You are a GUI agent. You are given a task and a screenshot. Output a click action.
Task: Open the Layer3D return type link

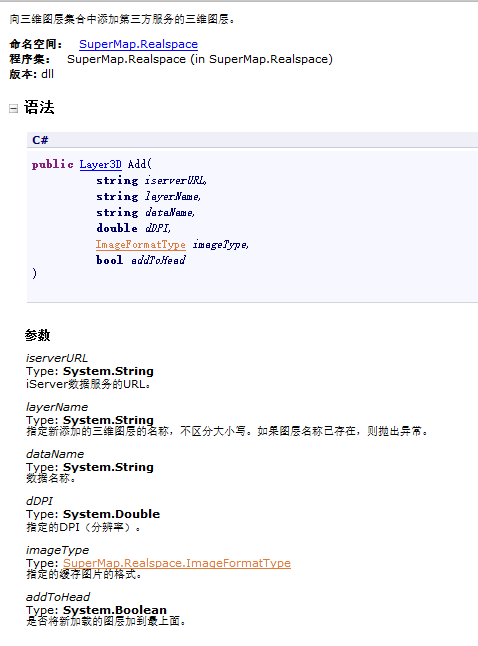[101, 164]
